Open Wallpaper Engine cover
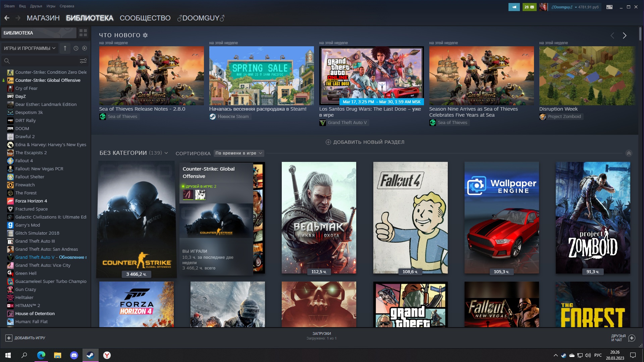Image resolution: width=644 pixels, height=362 pixels. tap(501, 218)
